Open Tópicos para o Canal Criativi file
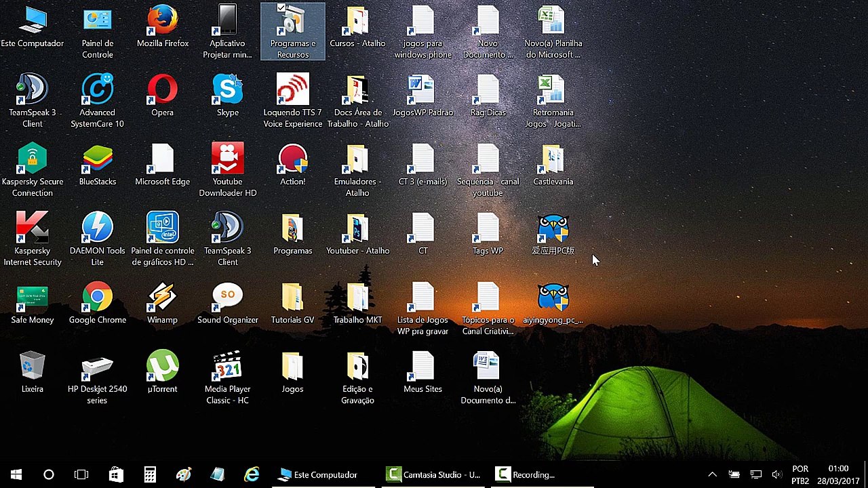Viewport: 868px width, 488px height. (x=488, y=308)
